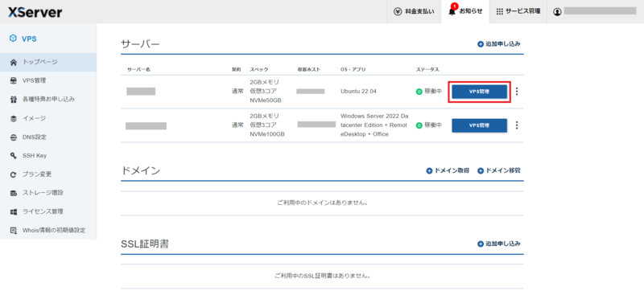Viewport: 644px width, 303px height.
Task: Click the home icon for トップページ
Action: [14, 63]
